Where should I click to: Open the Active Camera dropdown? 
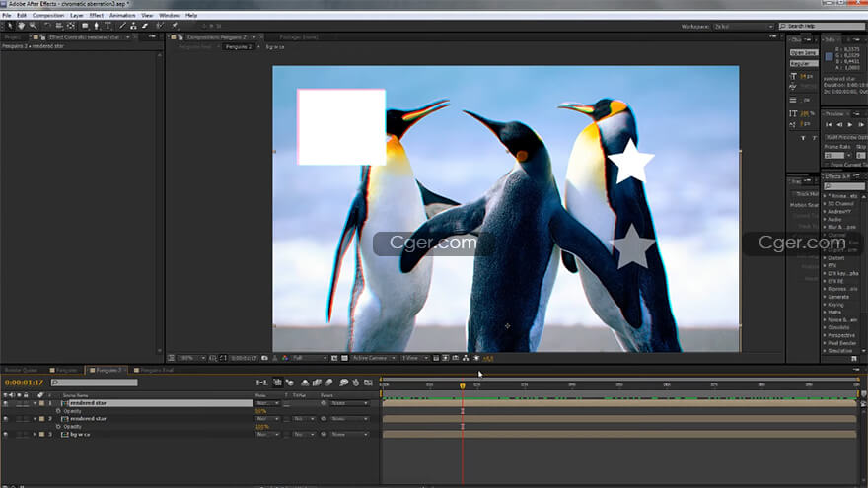[374, 358]
